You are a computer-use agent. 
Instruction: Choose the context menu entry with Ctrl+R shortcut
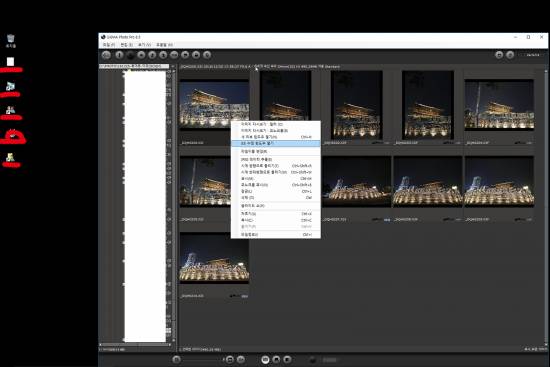(276, 137)
